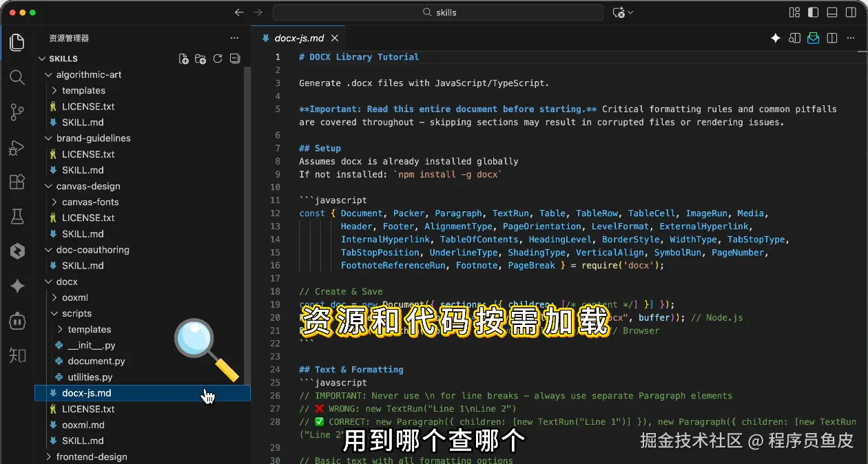The width and height of the screenshot is (868, 464).
Task: Click line number 14 in gutter
Action: point(276,240)
